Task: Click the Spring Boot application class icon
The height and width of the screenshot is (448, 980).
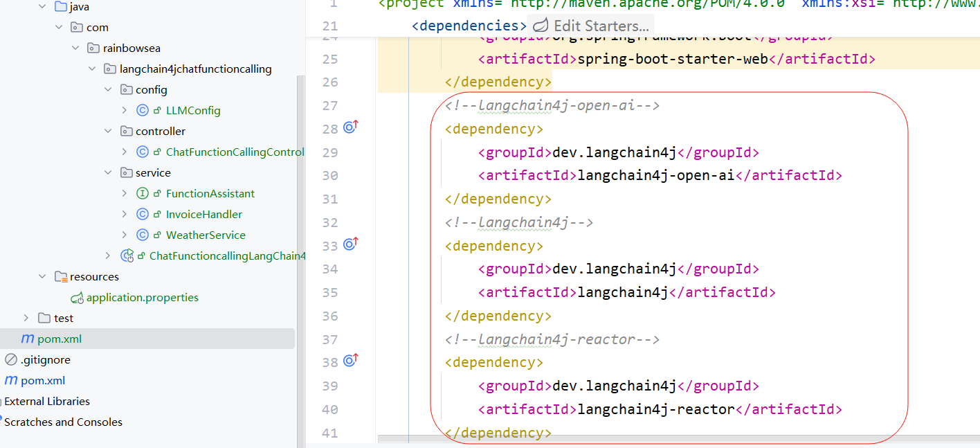Action: (x=127, y=256)
